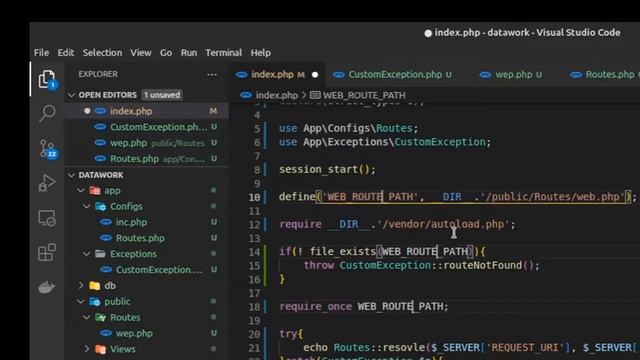
Task: Click '/vendor/autoload.php' string on line 12
Action: coord(443,224)
